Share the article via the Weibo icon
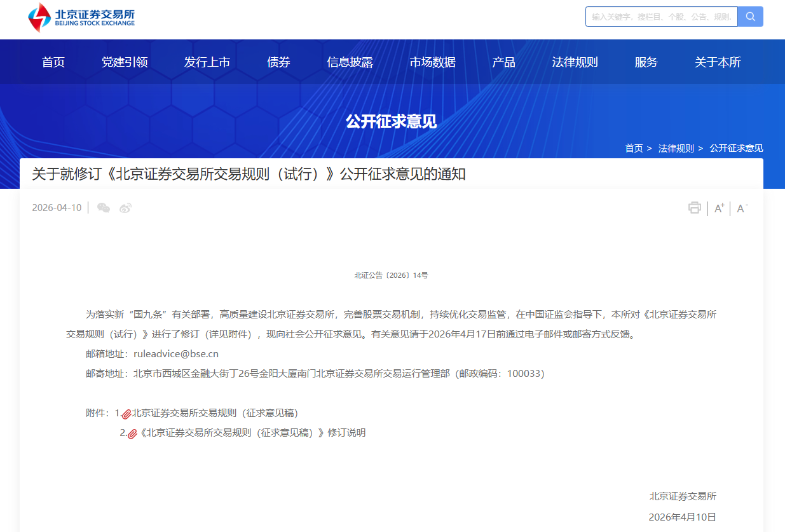785x532 pixels. click(125, 208)
